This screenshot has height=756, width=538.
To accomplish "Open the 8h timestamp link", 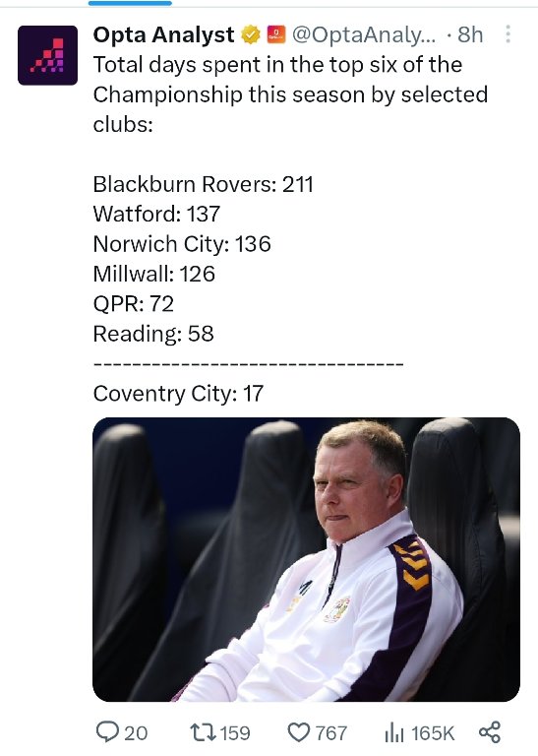I will point(470,34).
